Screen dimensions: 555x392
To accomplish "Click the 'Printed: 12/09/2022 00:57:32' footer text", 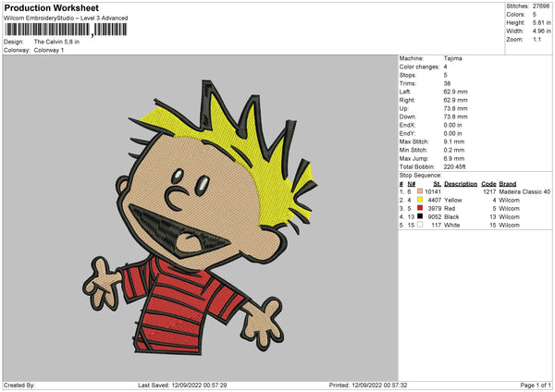I will point(368,386).
